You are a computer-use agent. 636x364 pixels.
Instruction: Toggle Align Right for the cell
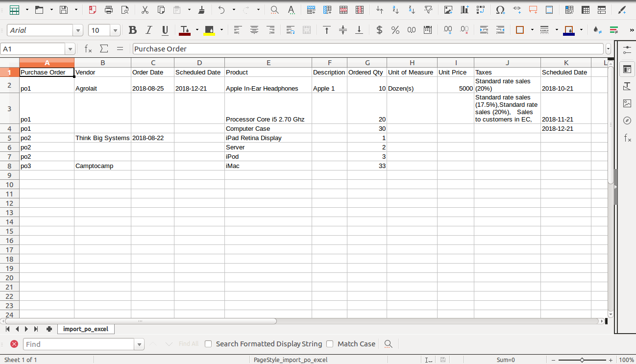tap(270, 30)
